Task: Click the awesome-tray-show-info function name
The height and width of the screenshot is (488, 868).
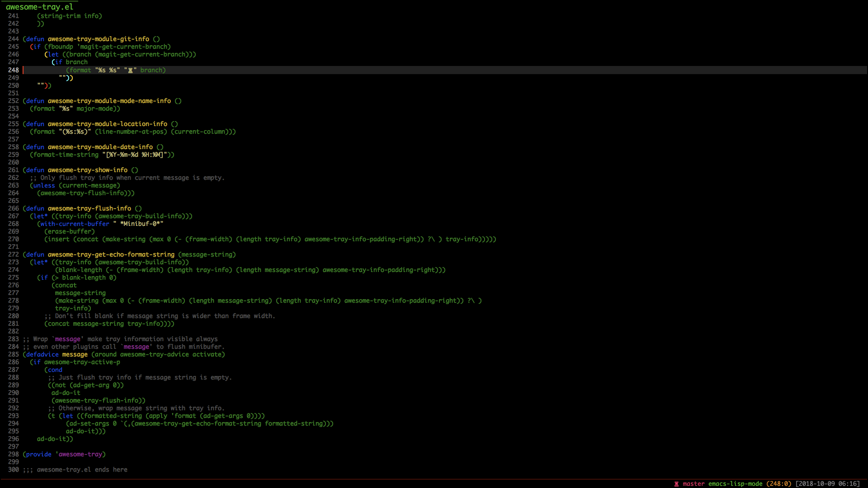Action: pos(87,170)
